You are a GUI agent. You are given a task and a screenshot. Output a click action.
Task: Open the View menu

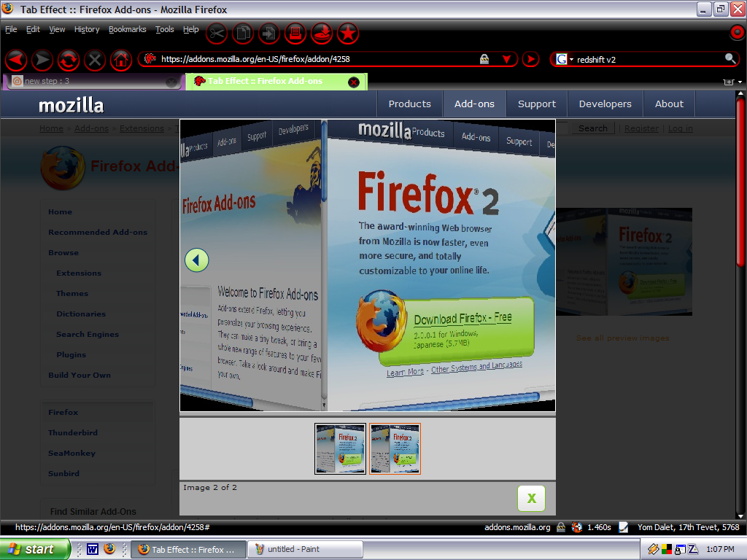tap(57, 29)
